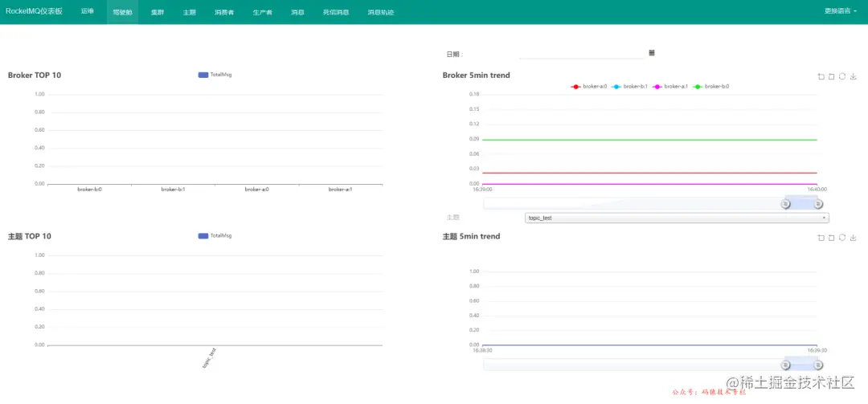Open the 消息轨迹 trace tab

[x=381, y=11]
